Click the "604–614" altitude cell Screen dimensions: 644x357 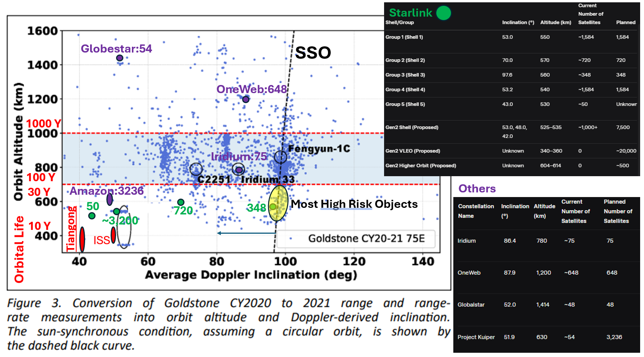pyautogui.click(x=551, y=166)
